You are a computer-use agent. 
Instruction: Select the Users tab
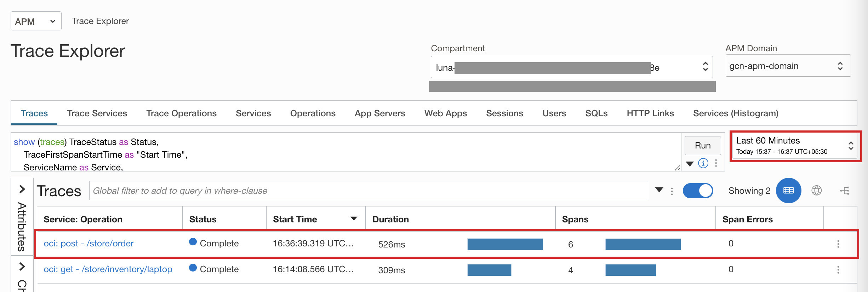pyautogui.click(x=554, y=113)
